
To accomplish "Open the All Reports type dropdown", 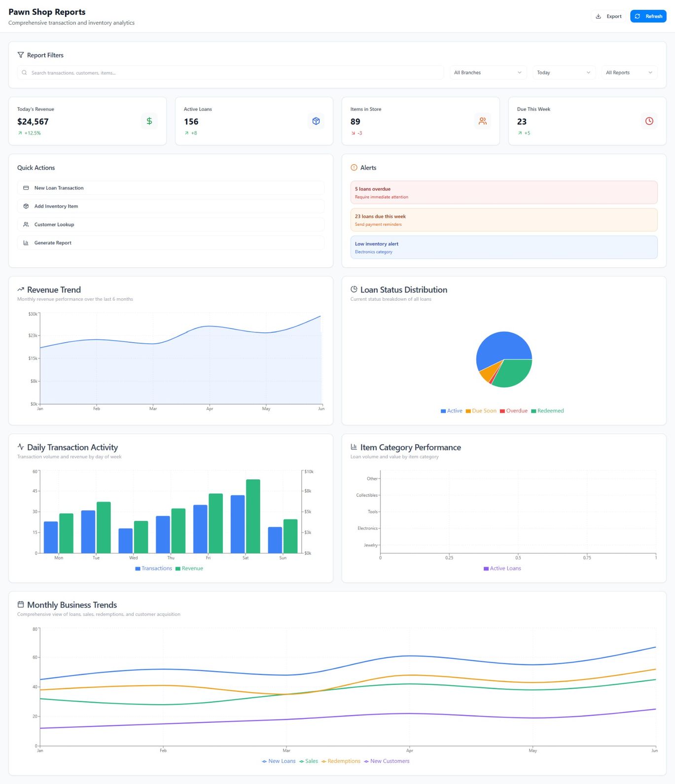I will coord(629,72).
